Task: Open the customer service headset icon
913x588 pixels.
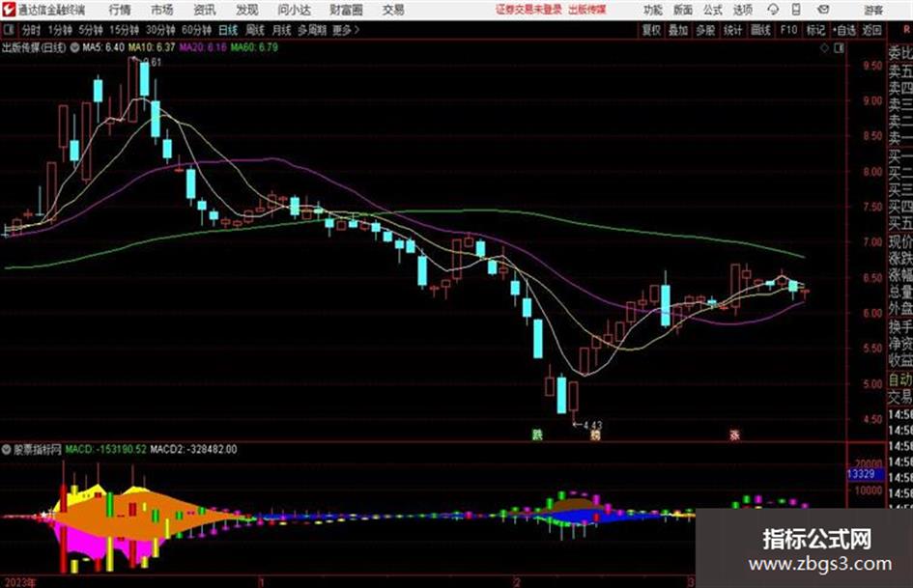Action: [773, 10]
